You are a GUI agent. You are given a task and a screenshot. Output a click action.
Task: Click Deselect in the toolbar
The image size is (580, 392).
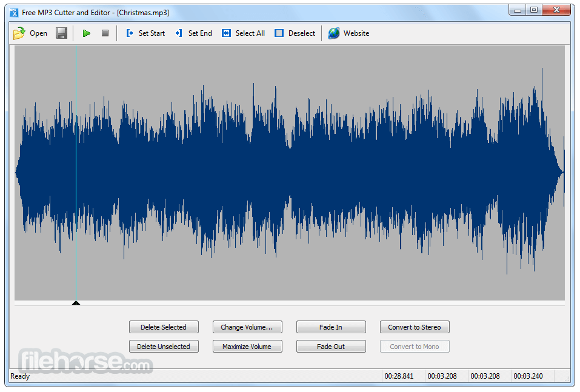[295, 33]
